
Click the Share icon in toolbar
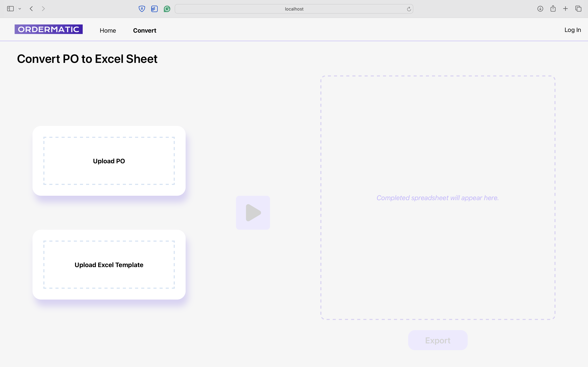pos(553,9)
